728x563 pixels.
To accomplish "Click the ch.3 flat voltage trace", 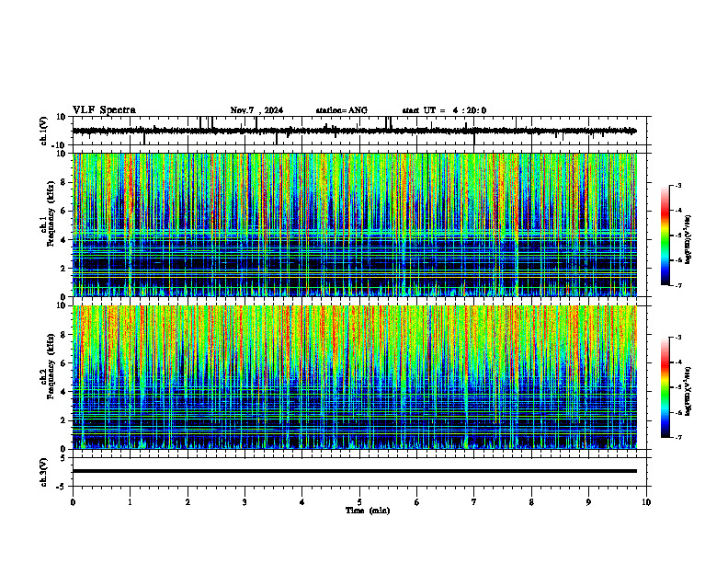I will [x=355, y=471].
